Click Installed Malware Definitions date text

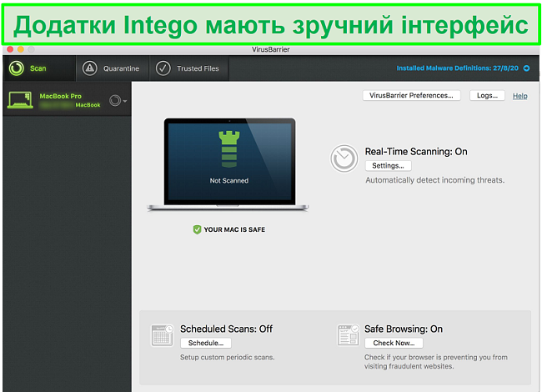(x=457, y=68)
